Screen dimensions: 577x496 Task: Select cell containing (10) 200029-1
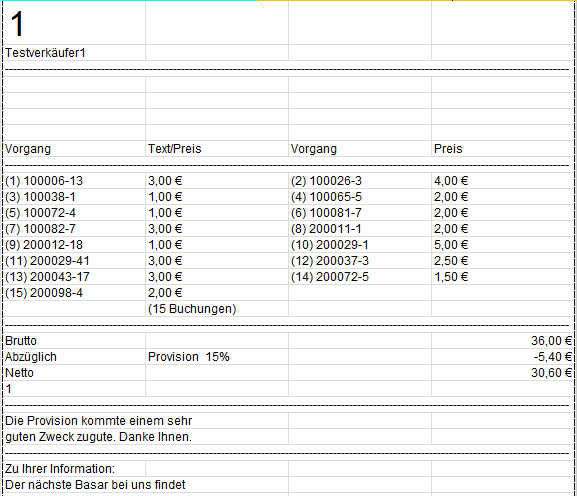360,245
